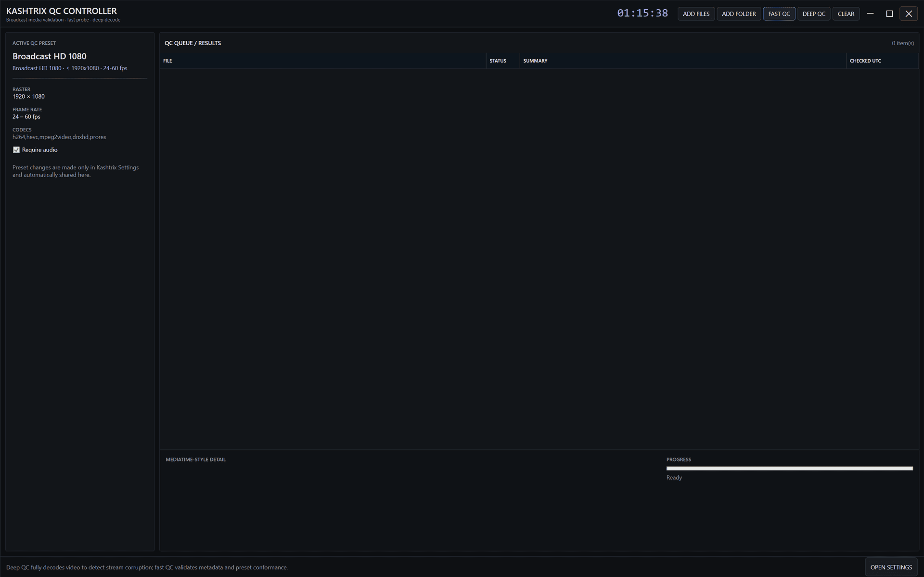This screenshot has width=924, height=577.
Task: Run FAST QC on queue
Action: [779, 13]
